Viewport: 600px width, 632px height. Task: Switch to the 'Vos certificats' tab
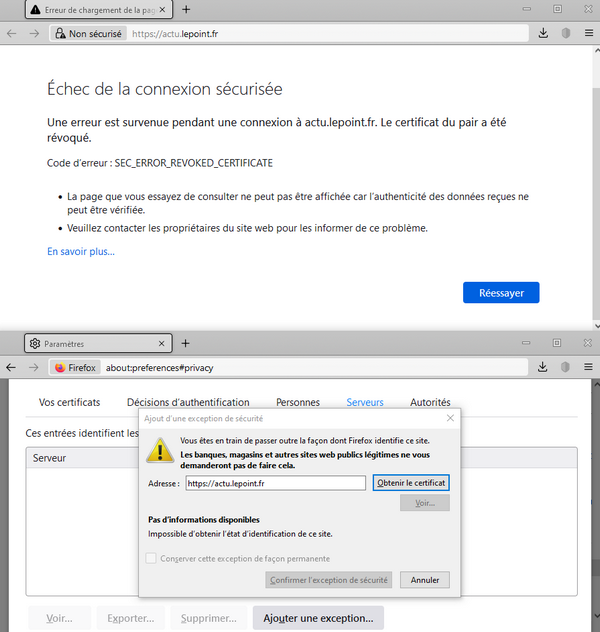point(69,402)
